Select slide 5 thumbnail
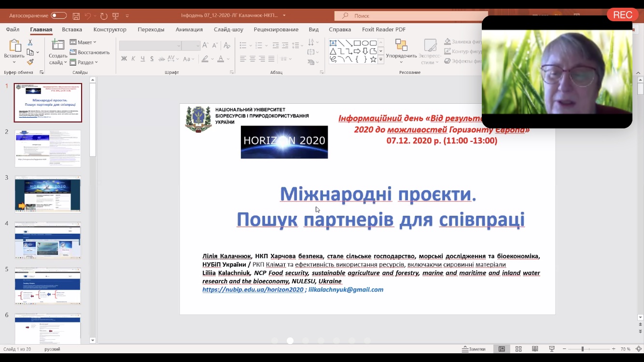The height and width of the screenshot is (362, 644). 48,286
